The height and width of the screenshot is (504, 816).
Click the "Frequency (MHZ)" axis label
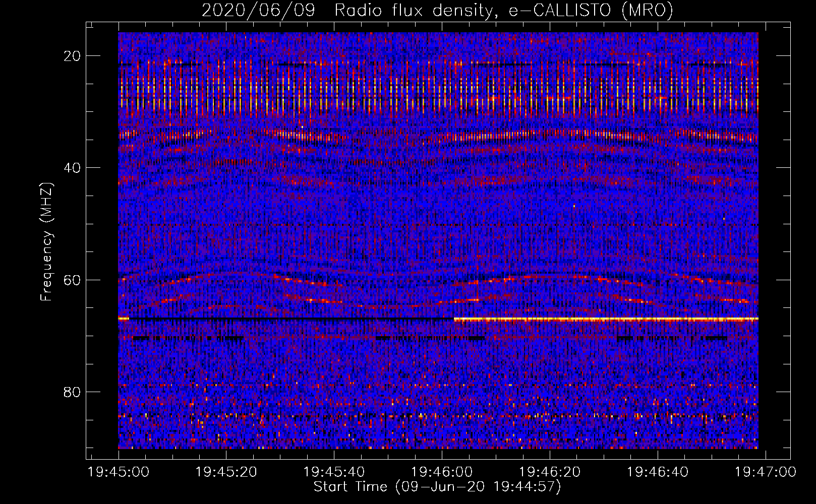[46, 242]
